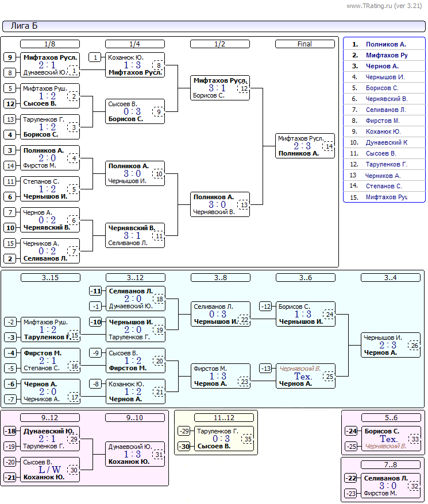Click seed number 12 box beside Сысоев В.
This screenshot has height=504, width=428.
click(x=10, y=103)
